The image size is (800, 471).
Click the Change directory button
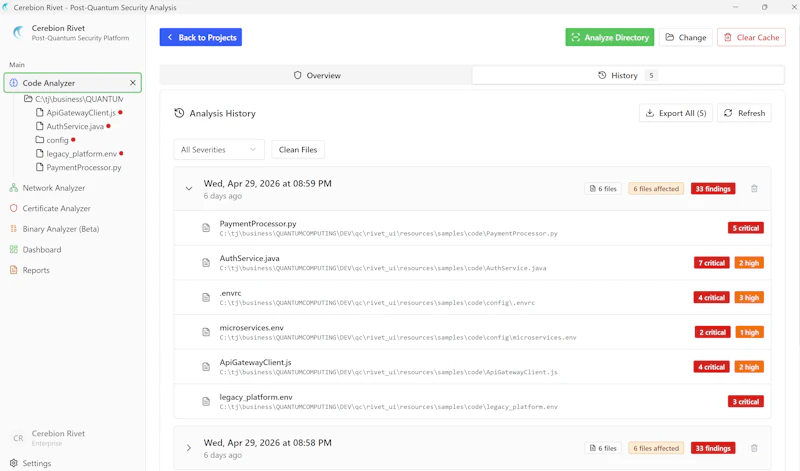[x=686, y=37]
